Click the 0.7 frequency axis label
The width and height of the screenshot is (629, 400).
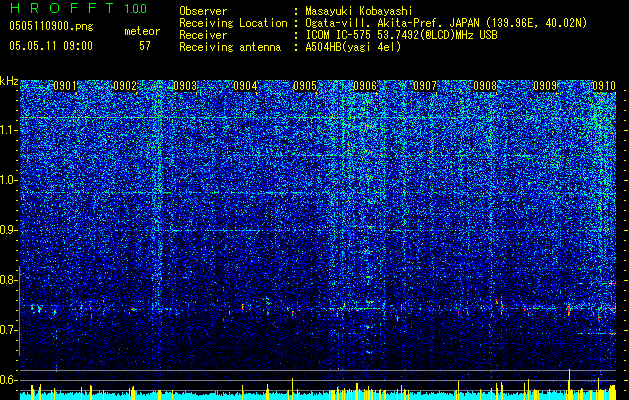pos(9,330)
